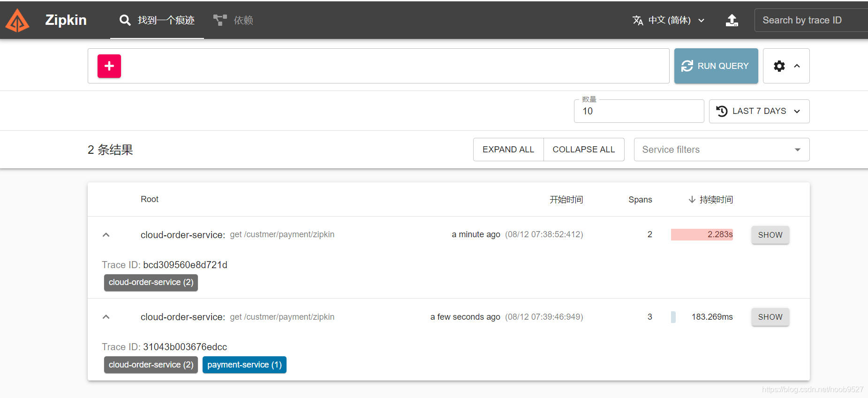Click the search magnifier icon in navbar
This screenshot has width=868, height=398.
(125, 20)
